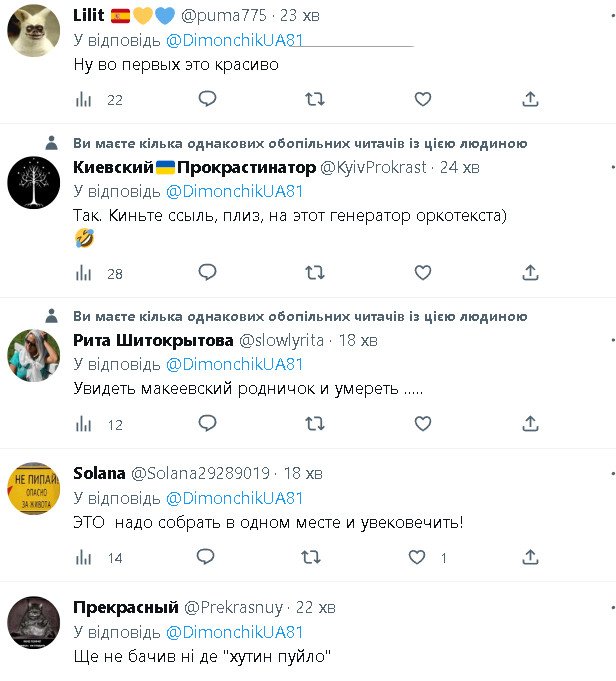Viewport: 616px width, 681px height.
Task: Like the reply from Lilit
Action: coord(423,99)
